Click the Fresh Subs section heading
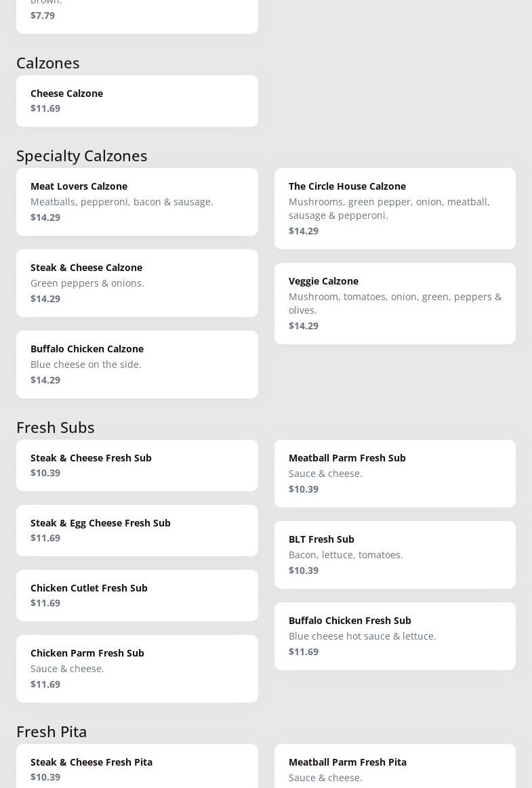The height and width of the screenshot is (788, 532). [x=56, y=428]
